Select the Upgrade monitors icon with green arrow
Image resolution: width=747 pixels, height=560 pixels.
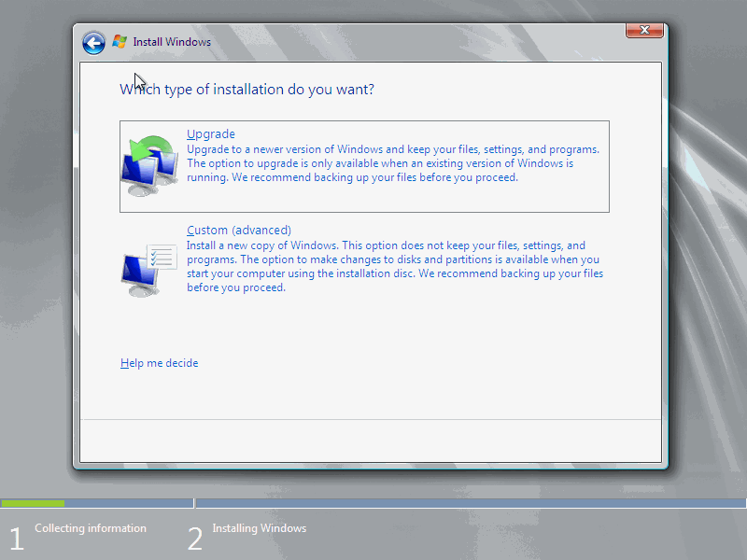149,166
